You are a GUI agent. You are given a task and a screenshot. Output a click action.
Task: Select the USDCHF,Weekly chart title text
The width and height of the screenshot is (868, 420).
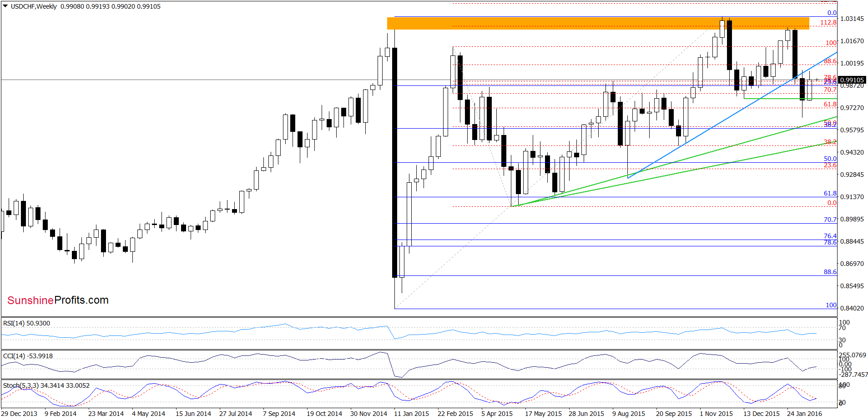(34, 6)
